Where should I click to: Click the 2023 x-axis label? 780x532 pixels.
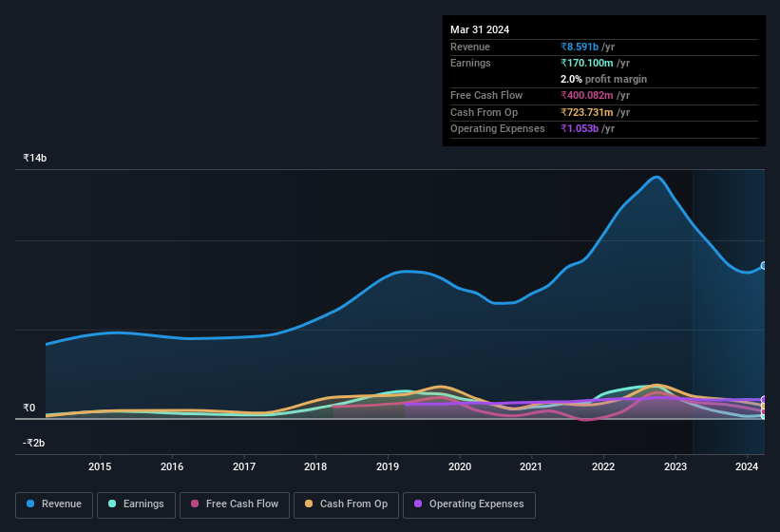pos(675,466)
